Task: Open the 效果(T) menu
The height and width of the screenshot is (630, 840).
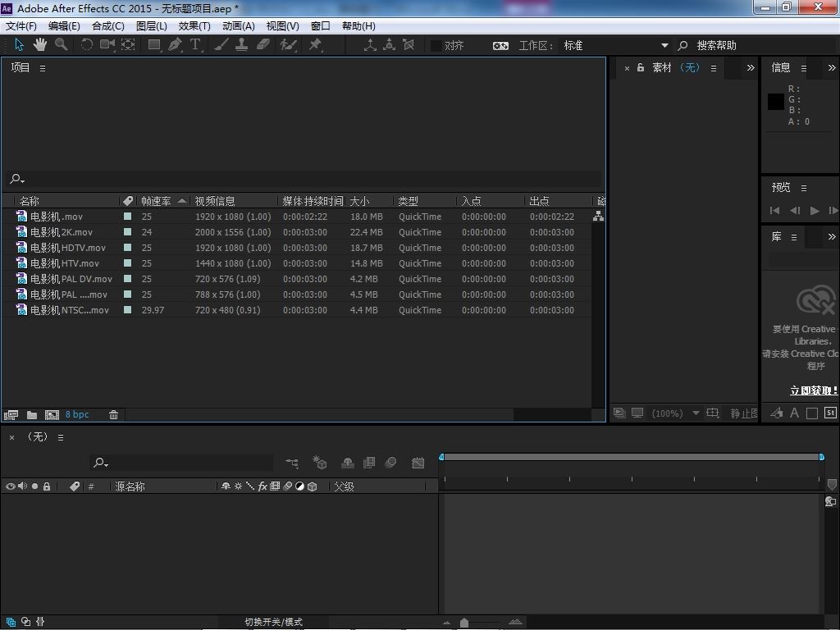Action: pyautogui.click(x=194, y=25)
